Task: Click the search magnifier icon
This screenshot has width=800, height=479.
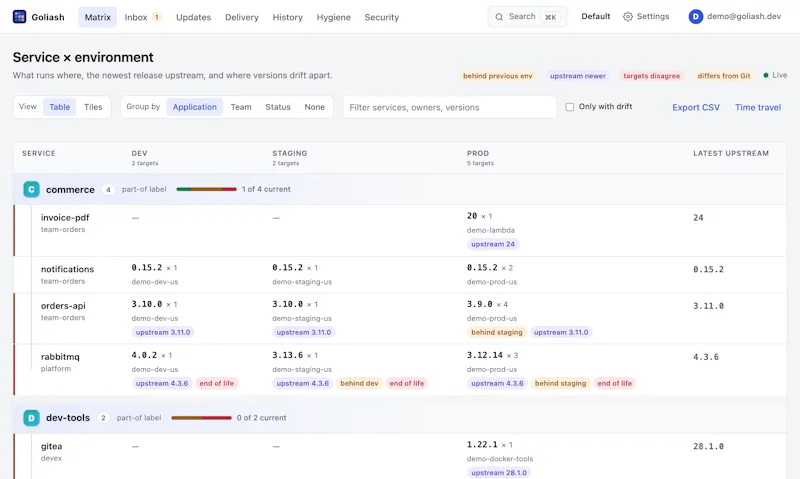Action: coord(499,17)
